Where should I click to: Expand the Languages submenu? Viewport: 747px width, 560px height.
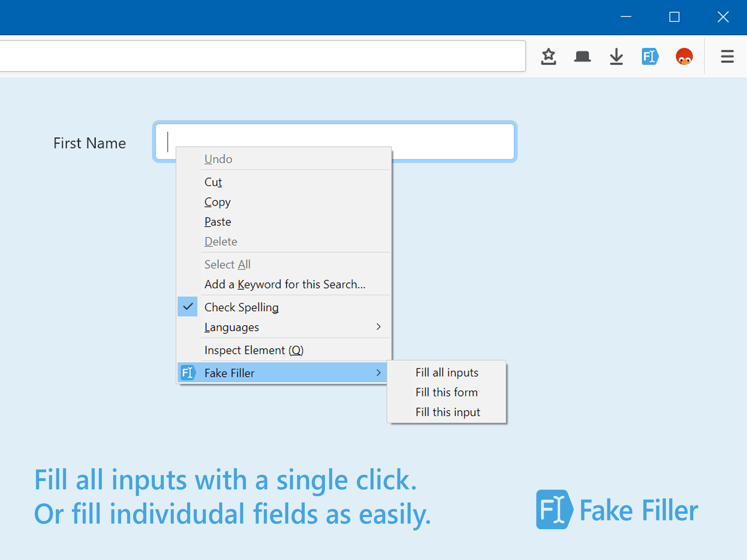(232, 327)
